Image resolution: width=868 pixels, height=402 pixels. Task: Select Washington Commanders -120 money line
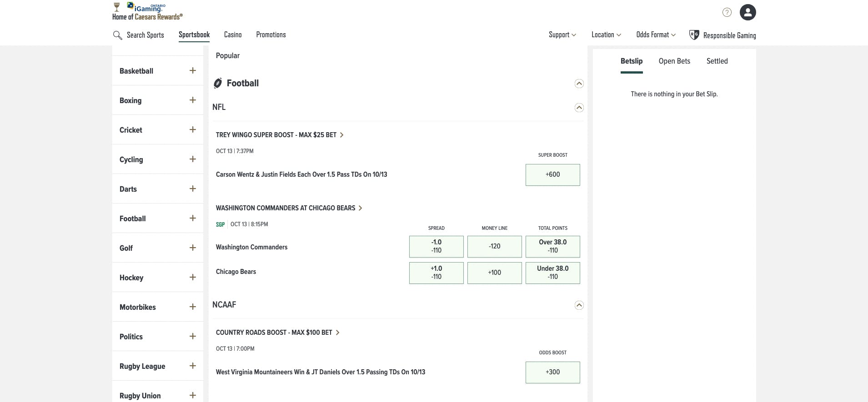(x=494, y=246)
